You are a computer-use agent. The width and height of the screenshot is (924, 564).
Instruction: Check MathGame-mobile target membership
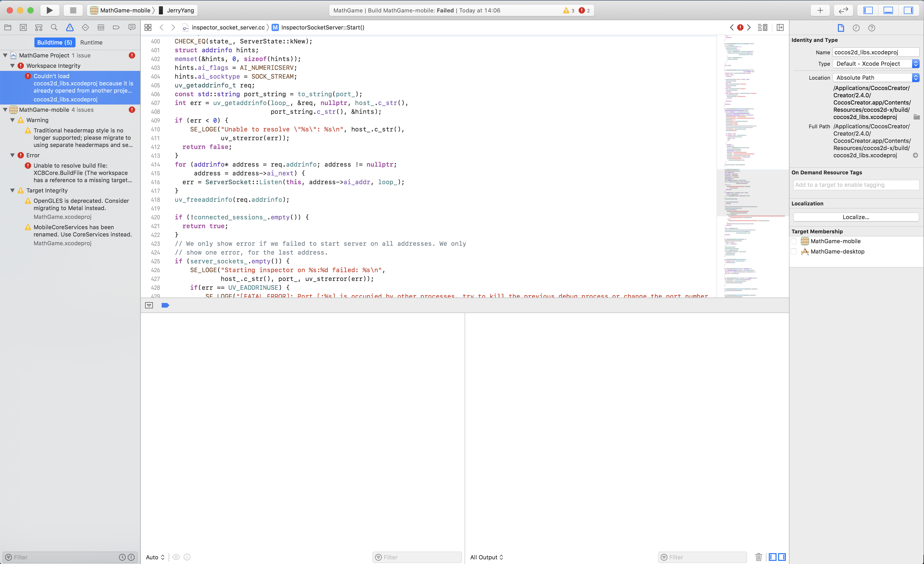coord(794,241)
